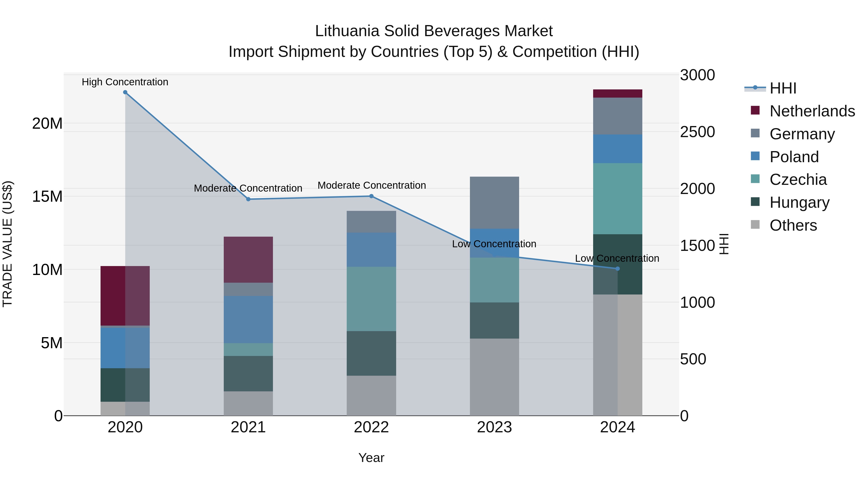The image size is (868, 488).
Task: Click the 500 tick on the HHI axis
Action: [693, 359]
